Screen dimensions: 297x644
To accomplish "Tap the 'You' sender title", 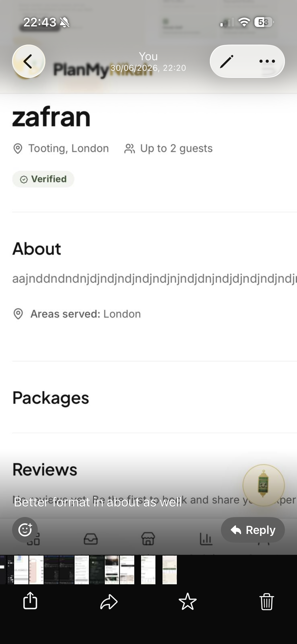I will point(148,56).
